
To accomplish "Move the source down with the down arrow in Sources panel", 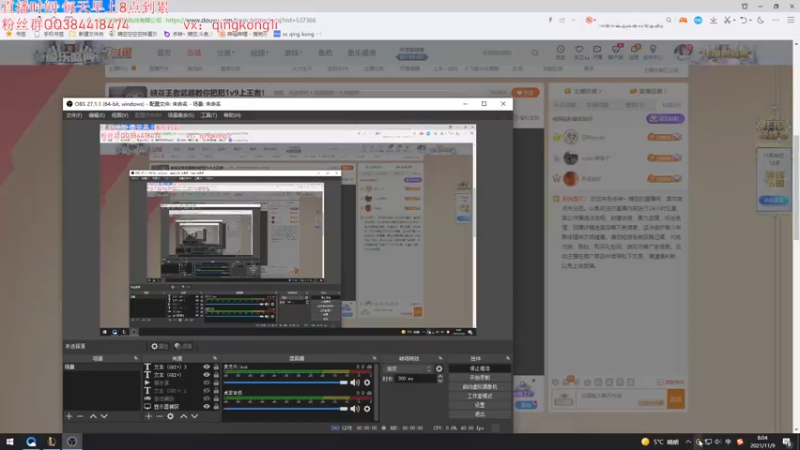I will click(194, 416).
